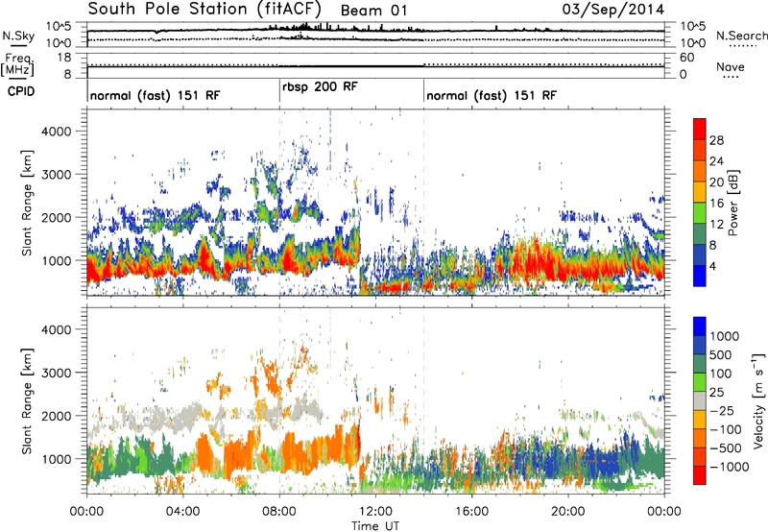Click the dashed 14:00 CPID marker in power panel
The image size is (768, 532).
coord(423,202)
